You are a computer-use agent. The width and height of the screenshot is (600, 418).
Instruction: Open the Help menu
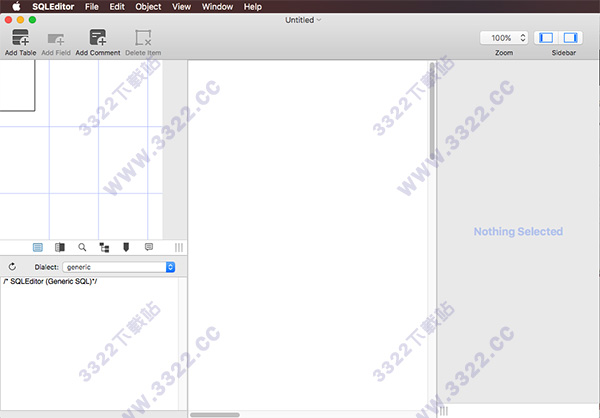pos(253,7)
